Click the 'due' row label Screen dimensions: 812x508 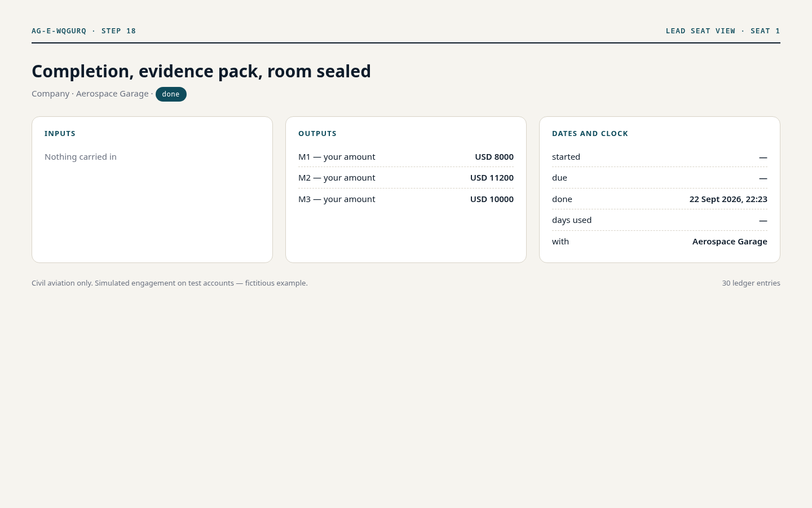coord(559,178)
